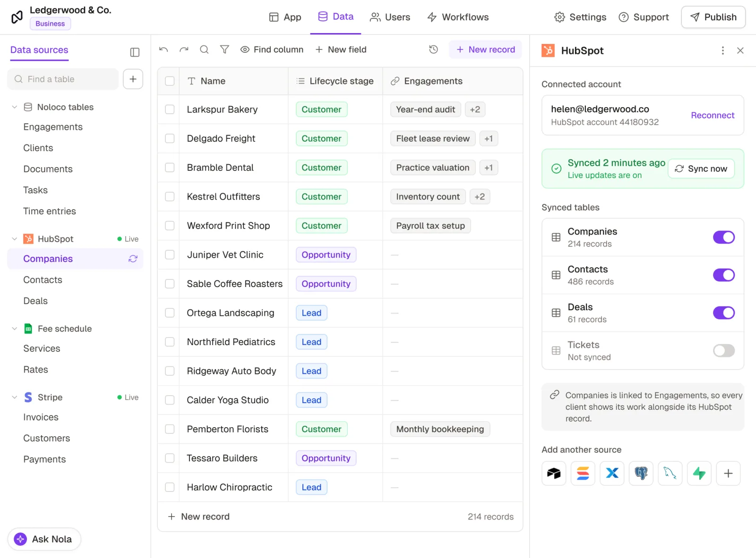Add Airtable source icon

[554, 473]
